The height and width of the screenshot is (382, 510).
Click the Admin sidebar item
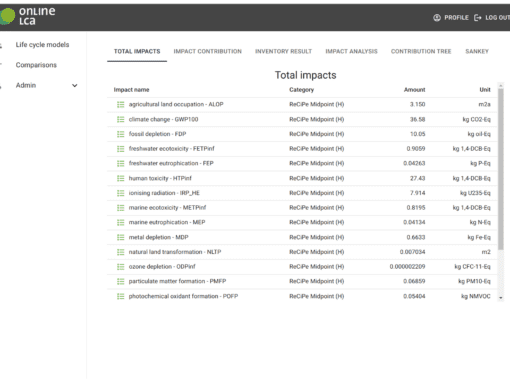click(26, 85)
